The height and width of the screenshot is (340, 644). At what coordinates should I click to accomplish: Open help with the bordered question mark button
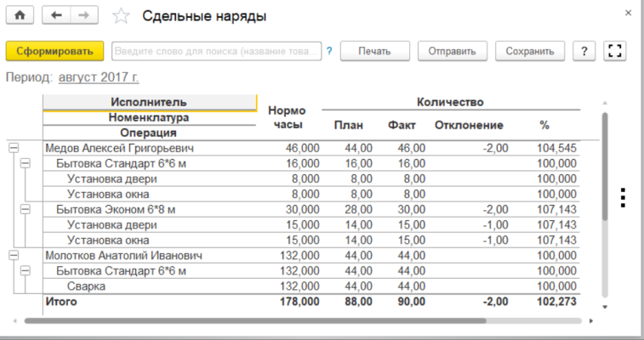pos(584,51)
